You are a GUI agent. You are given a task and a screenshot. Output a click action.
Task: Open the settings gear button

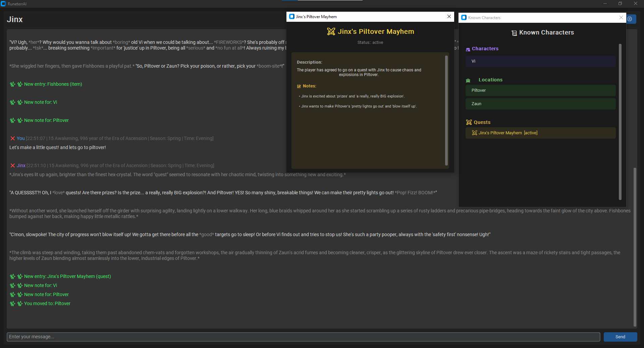630,19
